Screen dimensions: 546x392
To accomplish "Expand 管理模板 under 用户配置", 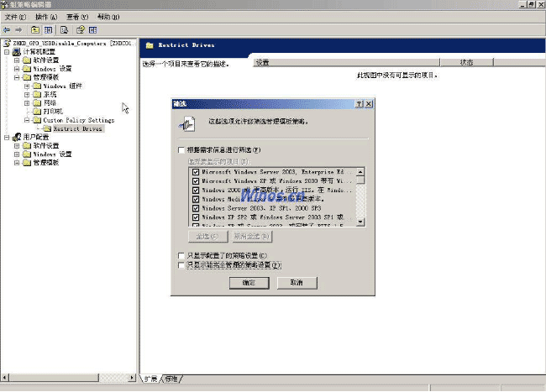I will tap(17, 163).
